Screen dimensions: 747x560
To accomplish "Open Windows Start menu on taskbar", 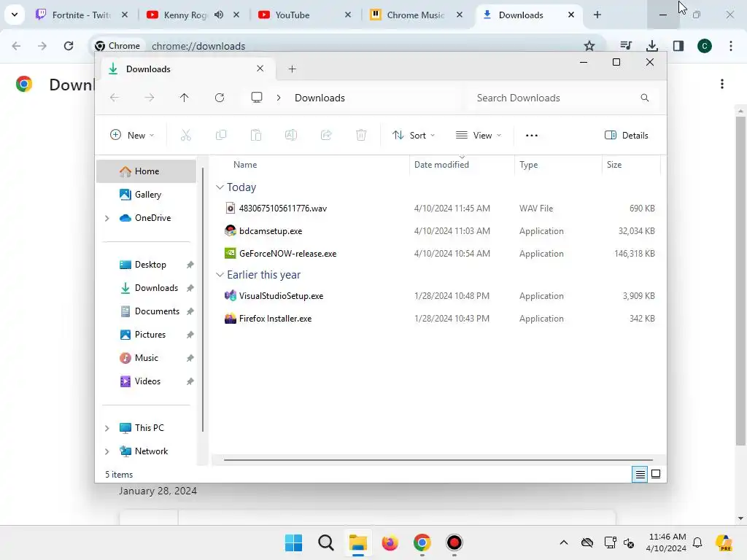I will pos(293,542).
